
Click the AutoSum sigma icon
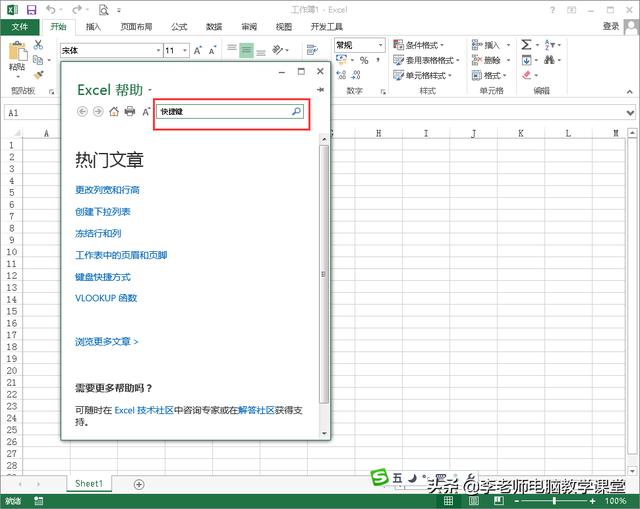pos(526,44)
